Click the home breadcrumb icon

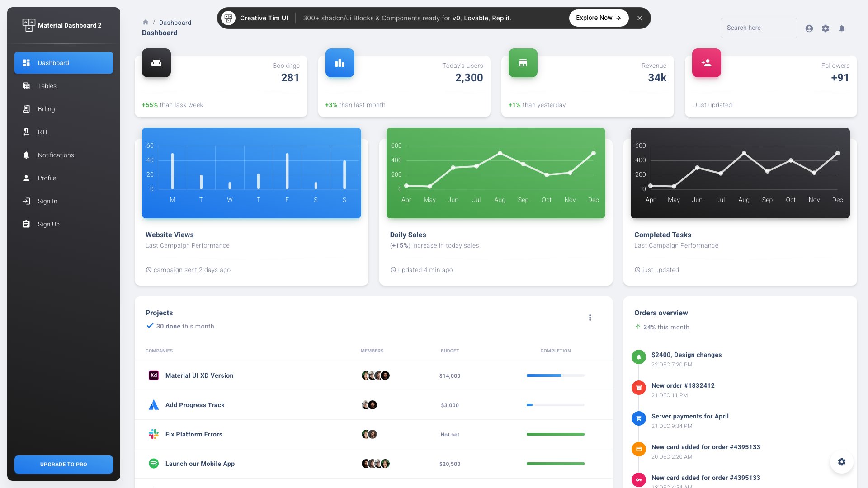(x=146, y=22)
